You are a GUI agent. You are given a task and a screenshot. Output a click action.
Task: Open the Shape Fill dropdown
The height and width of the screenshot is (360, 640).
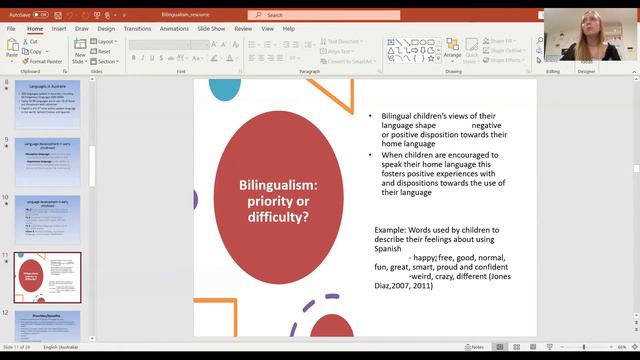(x=499, y=41)
